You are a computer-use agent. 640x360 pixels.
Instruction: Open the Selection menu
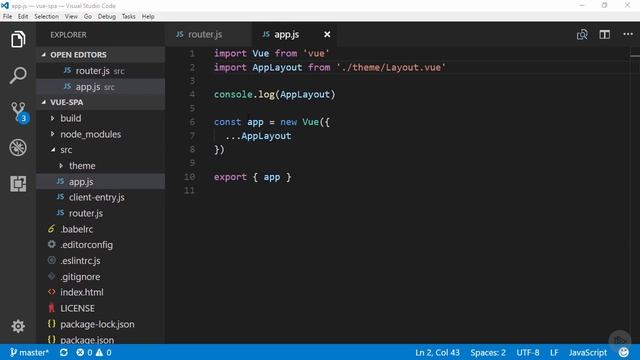[46, 16]
